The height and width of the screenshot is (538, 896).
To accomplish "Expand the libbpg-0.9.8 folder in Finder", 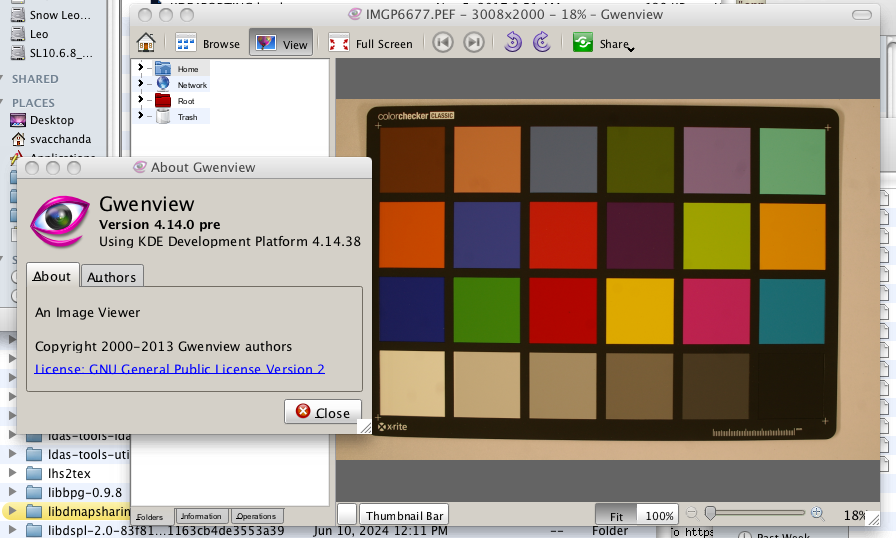I will click(12, 492).
